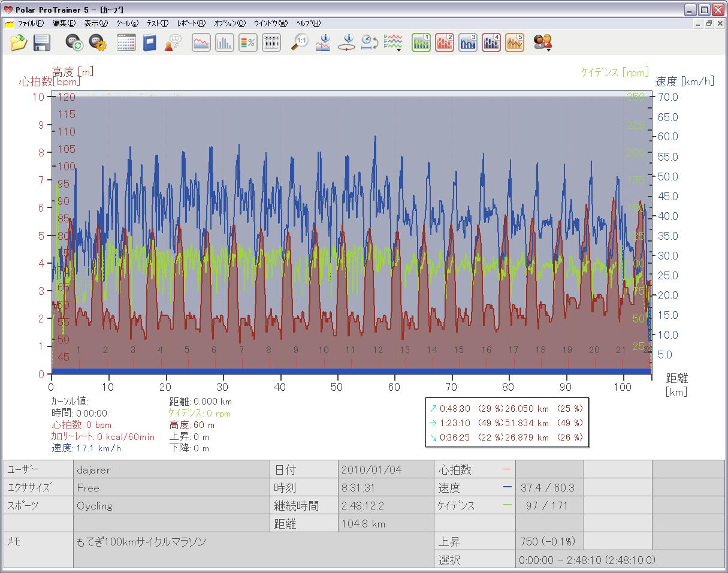728x573 pixels.
Task: Click the blue 速度 legend line
Action: [x=508, y=487]
